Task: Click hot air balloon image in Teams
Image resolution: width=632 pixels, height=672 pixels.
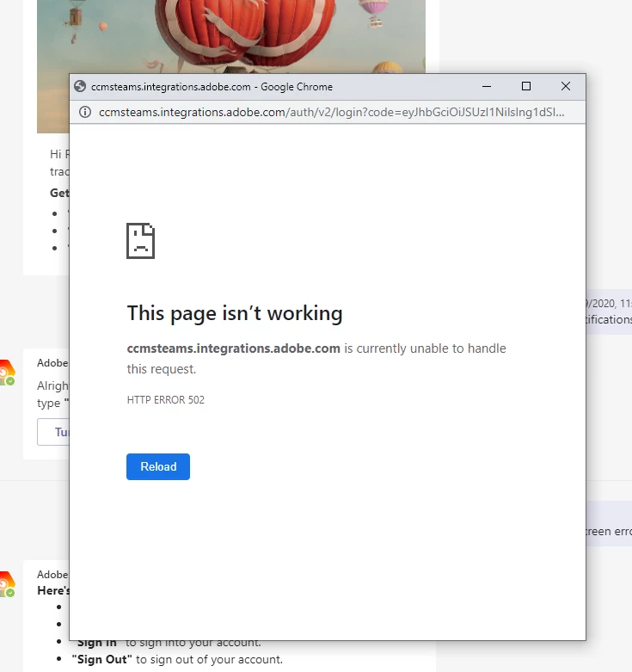Action: pos(231,36)
